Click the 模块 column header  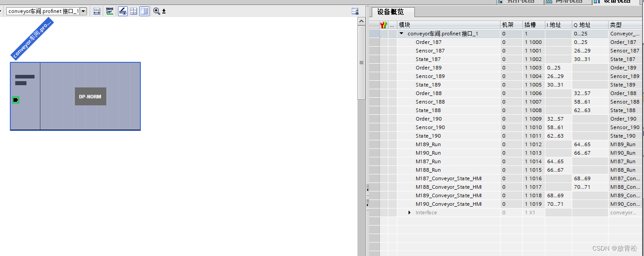click(448, 25)
